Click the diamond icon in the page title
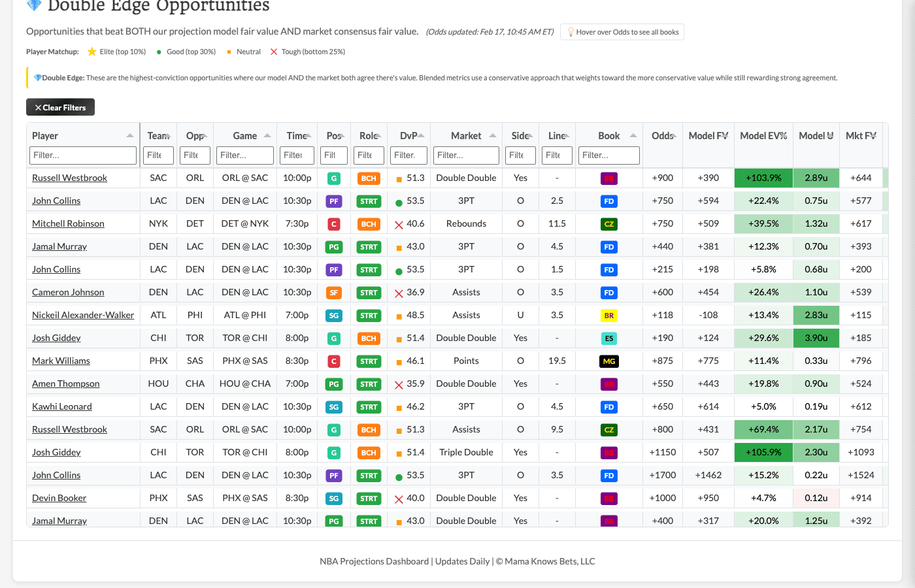The width and height of the screenshot is (915, 588). pos(33,7)
